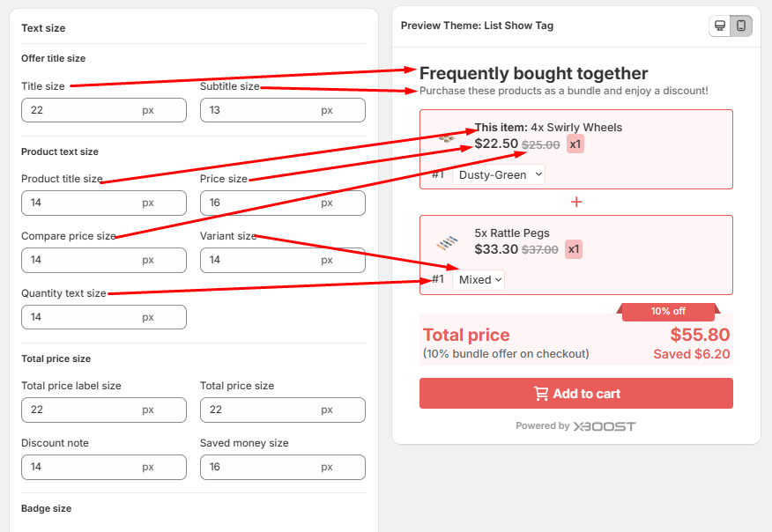Switch to desktop preview mode
Screen dimensions: 772x532
720,26
